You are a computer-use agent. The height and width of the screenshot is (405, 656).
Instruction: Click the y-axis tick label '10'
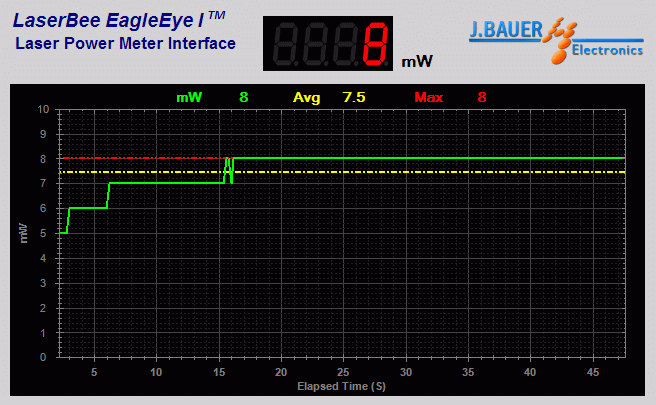(x=43, y=110)
